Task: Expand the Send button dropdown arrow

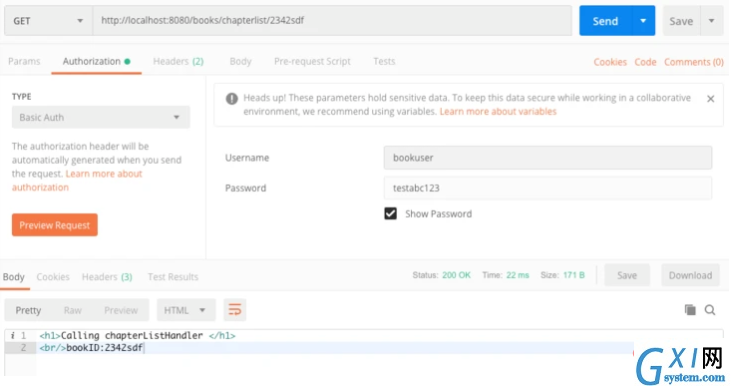Action: (x=643, y=21)
